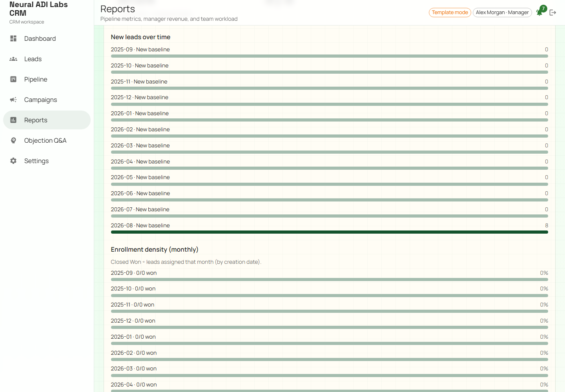Select Pipeline in the sidebar
This screenshot has width=565, height=392.
click(47, 79)
